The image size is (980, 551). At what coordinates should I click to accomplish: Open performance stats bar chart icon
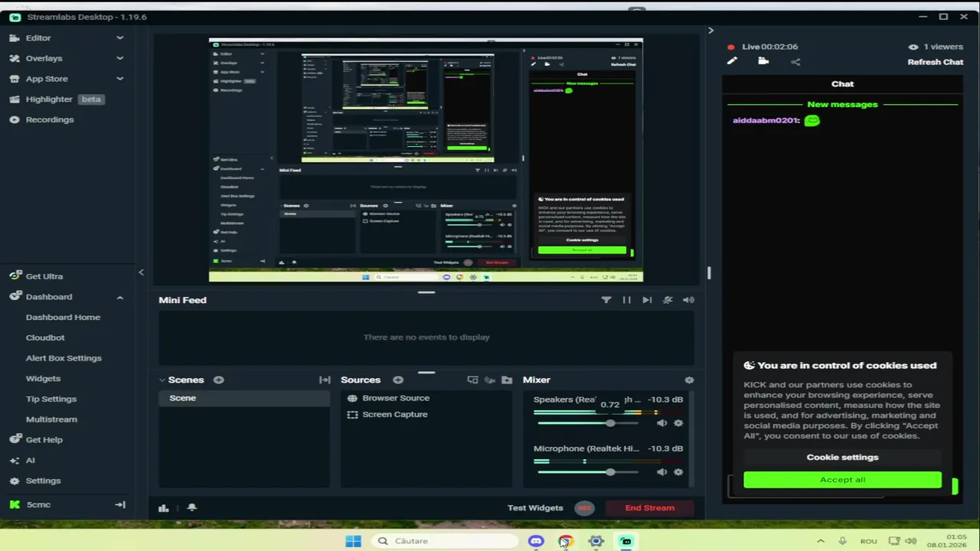[163, 507]
